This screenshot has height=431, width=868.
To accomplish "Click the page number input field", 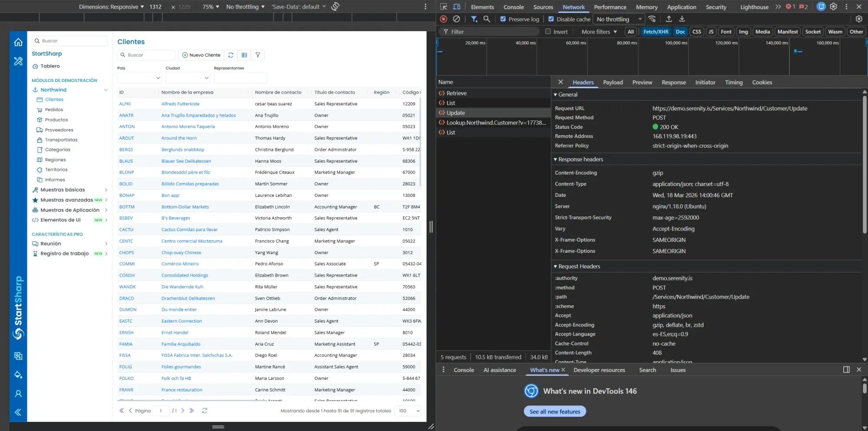I will pos(161,411).
